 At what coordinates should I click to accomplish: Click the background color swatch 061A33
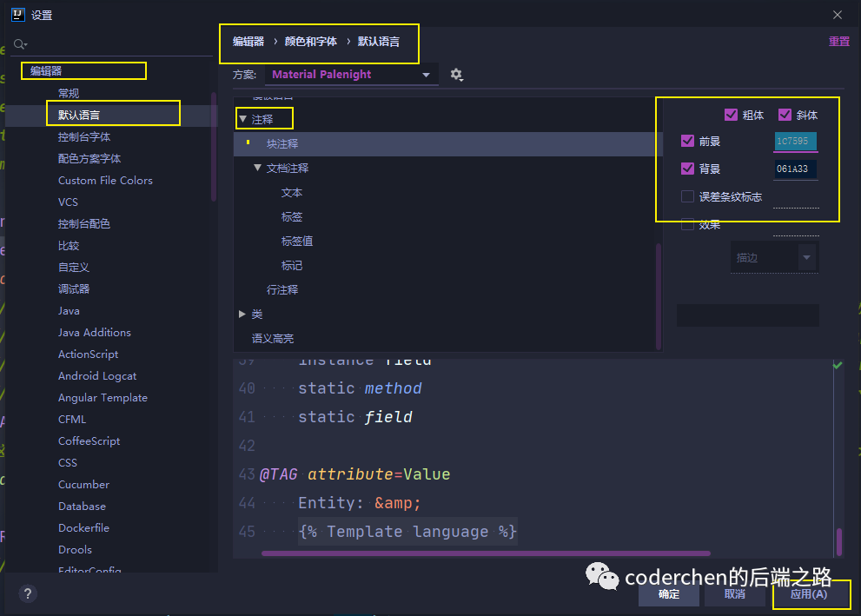[x=796, y=169]
